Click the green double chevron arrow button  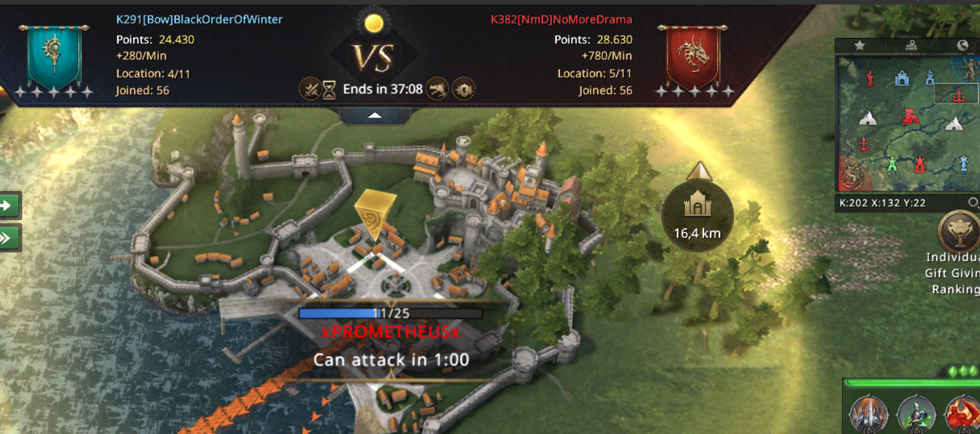point(9,238)
